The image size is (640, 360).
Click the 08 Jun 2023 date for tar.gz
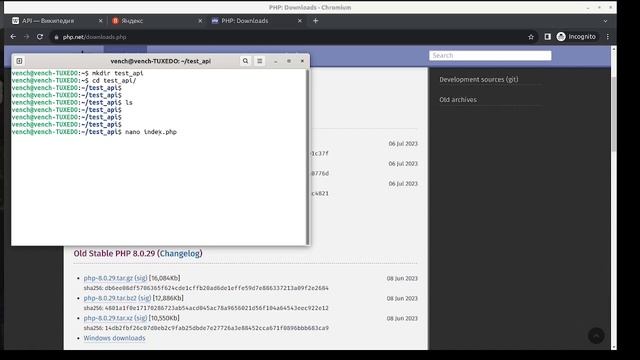[402, 278]
